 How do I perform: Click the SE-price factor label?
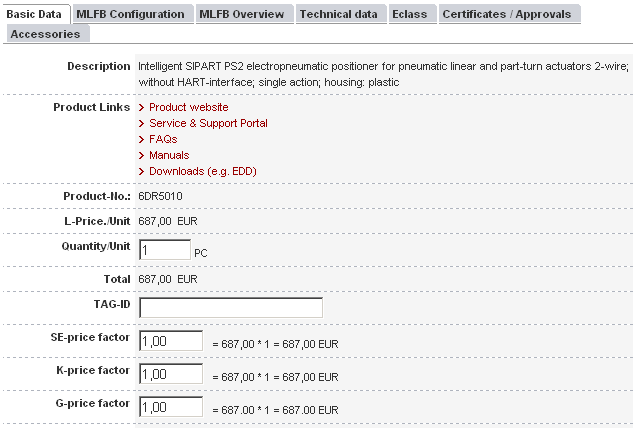click(x=90, y=337)
